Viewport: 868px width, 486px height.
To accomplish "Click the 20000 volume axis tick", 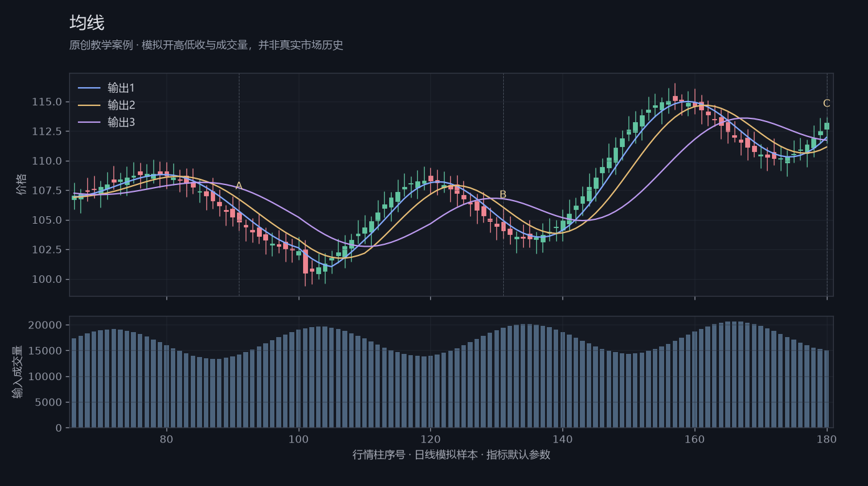I will (46, 325).
